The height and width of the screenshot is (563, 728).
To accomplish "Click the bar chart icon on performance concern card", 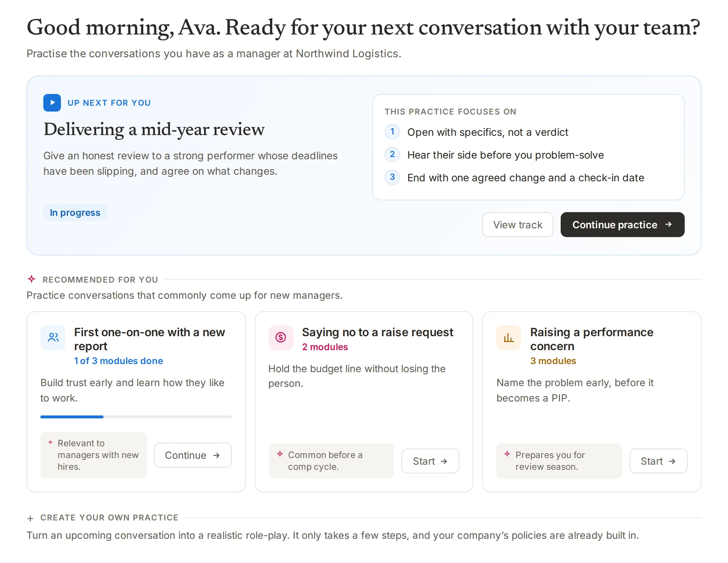I will tap(509, 337).
